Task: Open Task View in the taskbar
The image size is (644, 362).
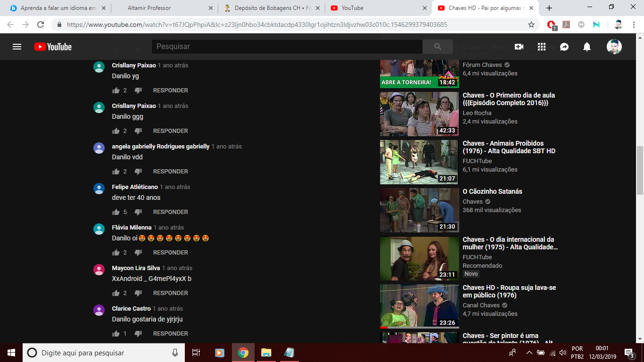Action: 196,353
